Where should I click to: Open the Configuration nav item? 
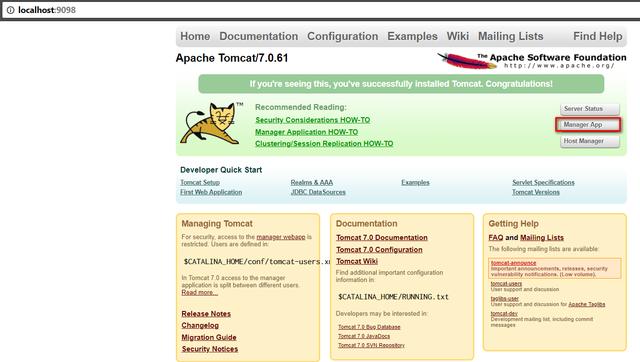(342, 36)
